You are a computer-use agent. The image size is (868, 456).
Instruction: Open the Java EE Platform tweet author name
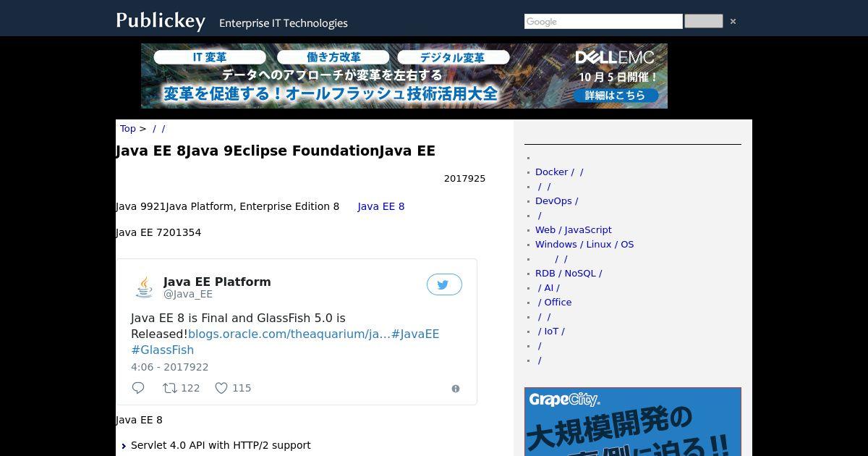point(217,282)
